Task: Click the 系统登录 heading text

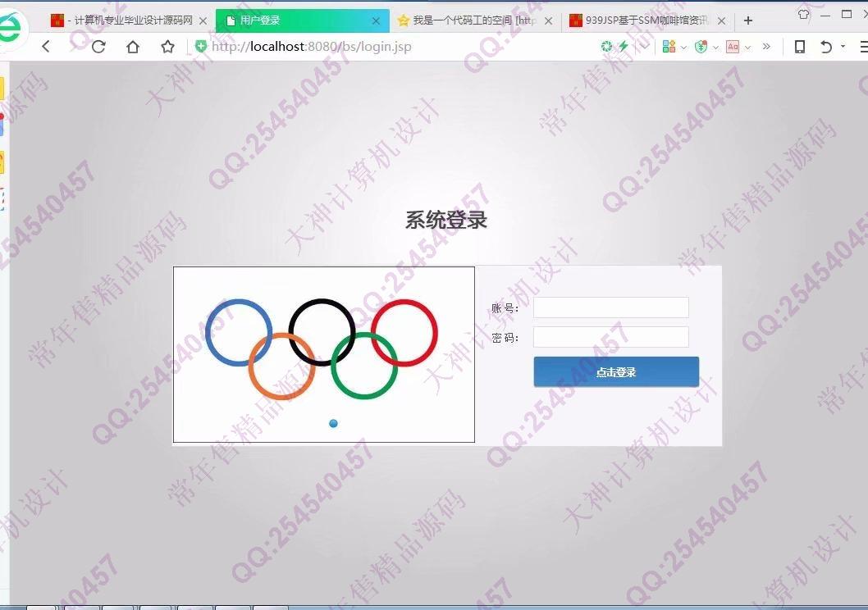Action: [446, 220]
